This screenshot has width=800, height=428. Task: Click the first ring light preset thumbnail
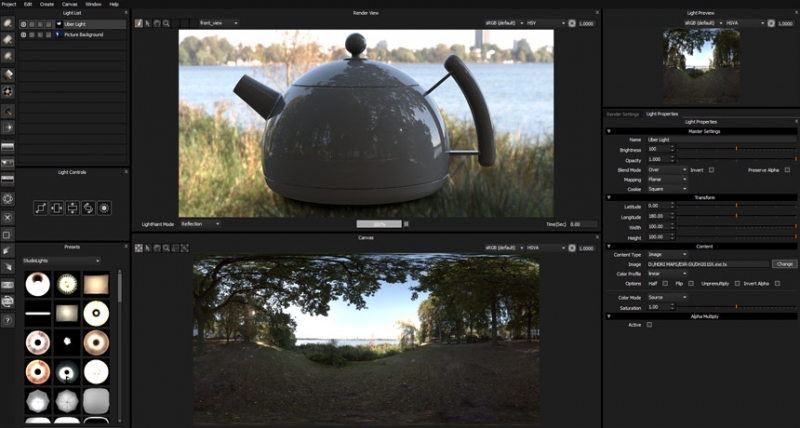click(x=38, y=284)
